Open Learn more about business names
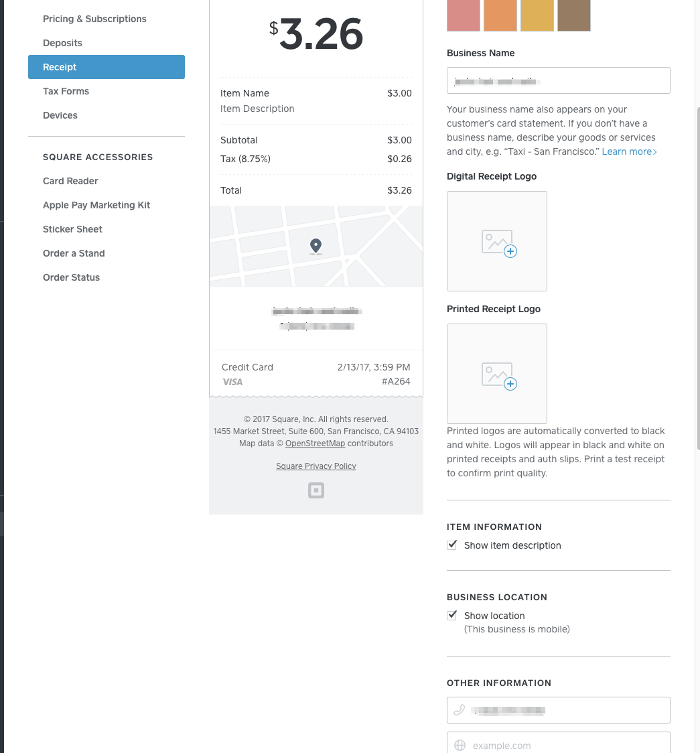Image resolution: width=700 pixels, height=753 pixels. [629, 152]
